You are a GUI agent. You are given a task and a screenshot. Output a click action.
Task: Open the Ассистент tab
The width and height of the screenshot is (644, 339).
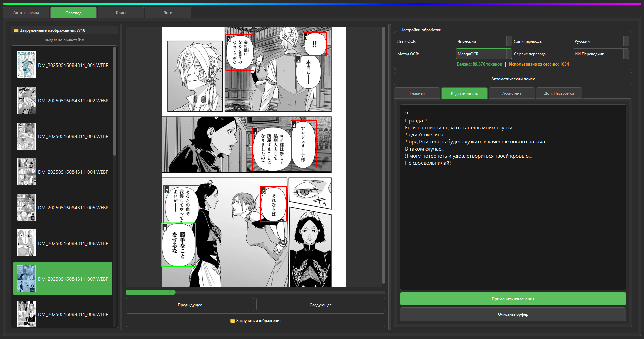(511, 93)
